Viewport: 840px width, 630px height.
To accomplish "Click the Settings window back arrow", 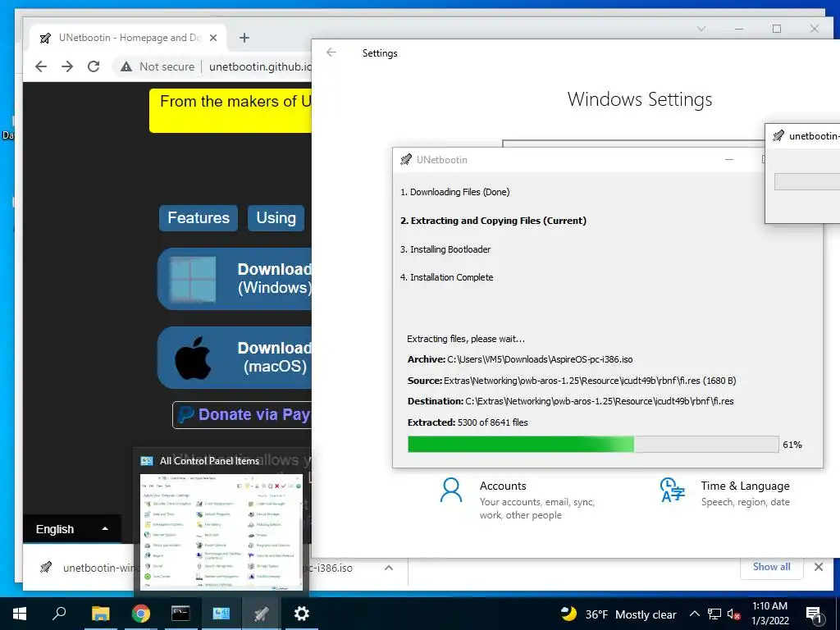I will pyautogui.click(x=331, y=52).
